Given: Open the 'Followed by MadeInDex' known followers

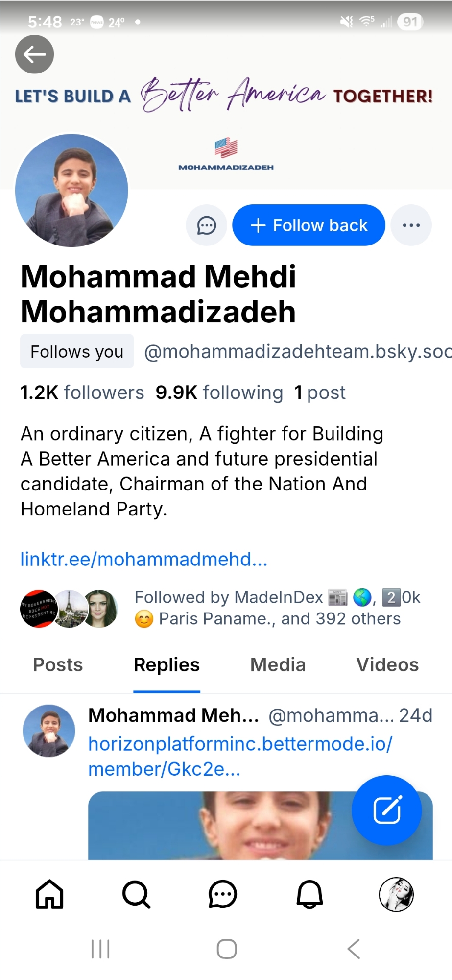Looking at the screenshot, I should click(267, 608).
